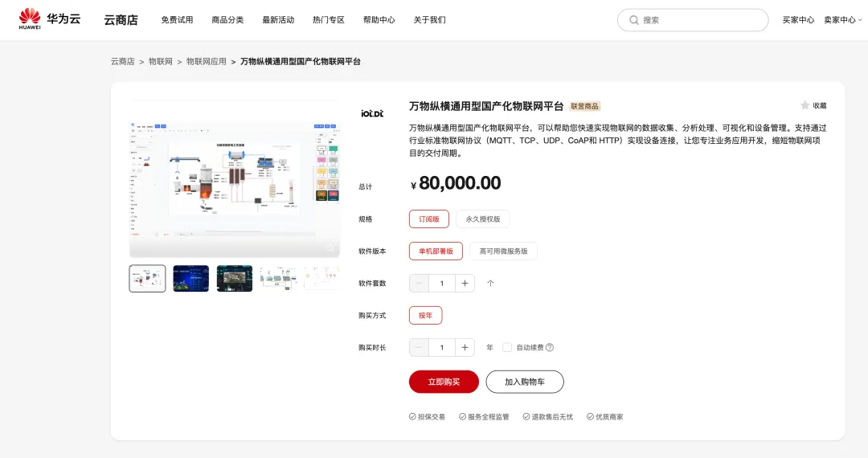Open the 帮助中心 menu item
This screenshot has height=458, width=868.
(x=379, y=20)
